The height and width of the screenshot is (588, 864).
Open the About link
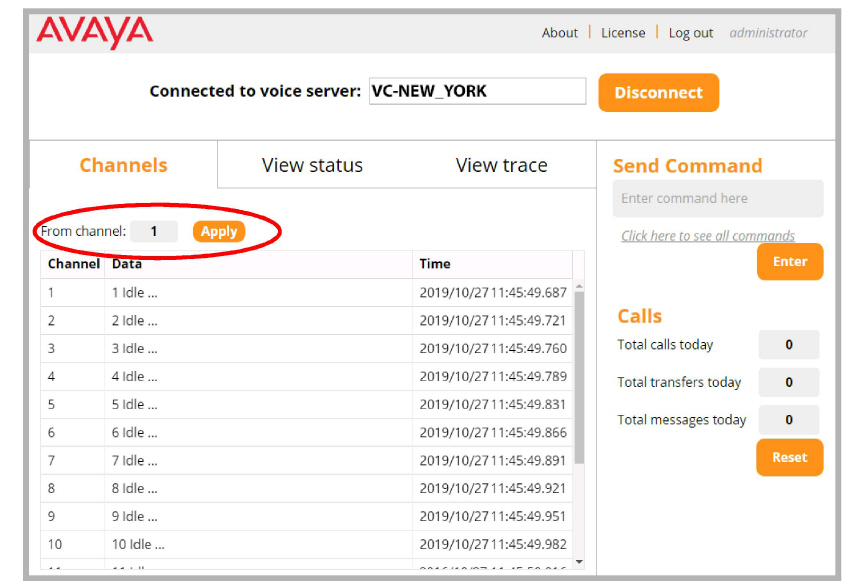(559, 33)
